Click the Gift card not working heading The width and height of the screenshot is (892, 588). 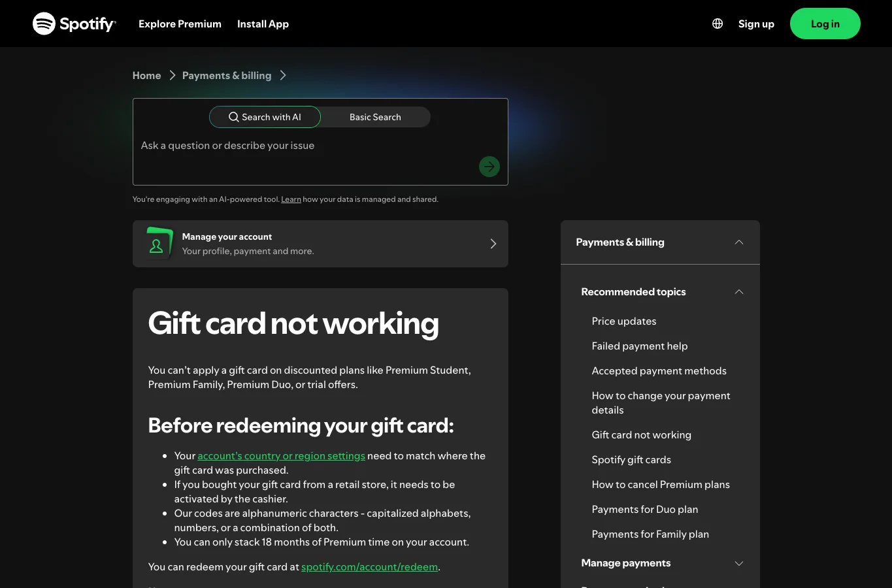tap(293, 323)
